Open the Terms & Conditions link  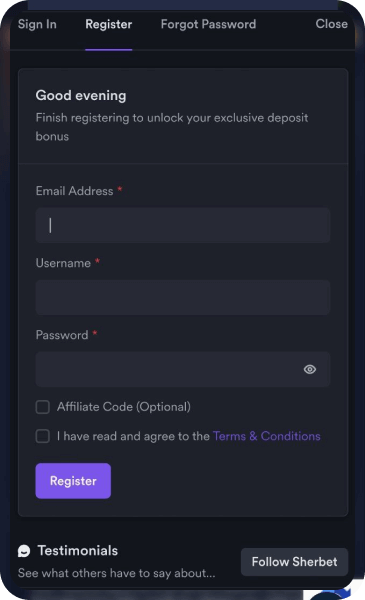click(x=266, y=436)
